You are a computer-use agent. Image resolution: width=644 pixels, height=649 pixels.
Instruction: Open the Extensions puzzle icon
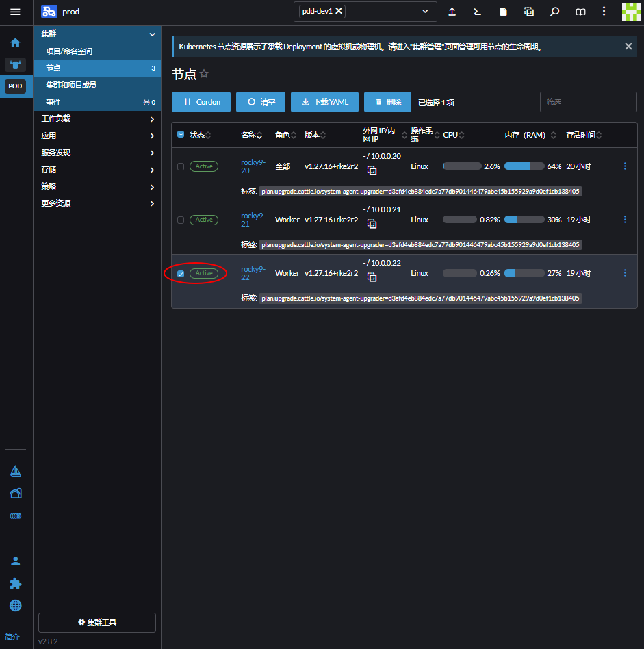(16, 583)
